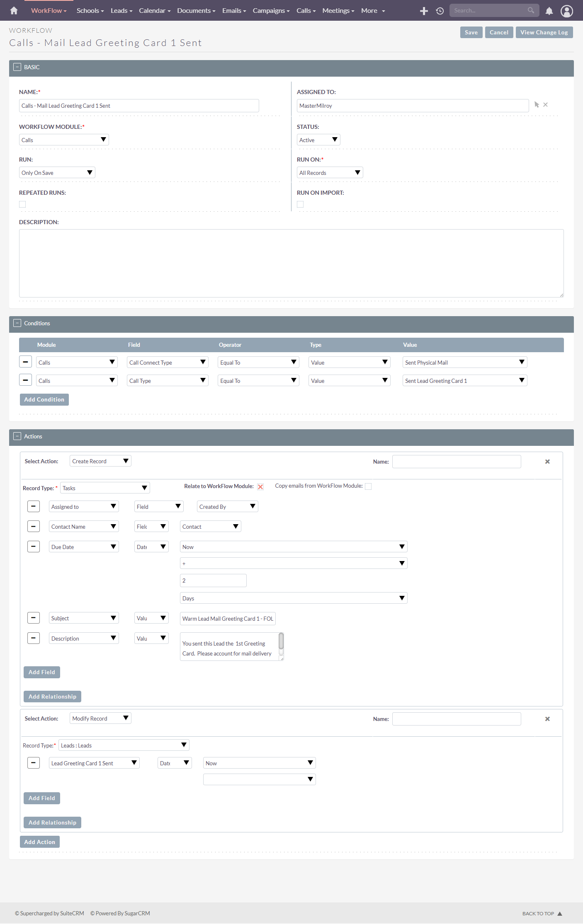Open View Change Log
Screen dimensions: 583x924
(x=544, y=32)
